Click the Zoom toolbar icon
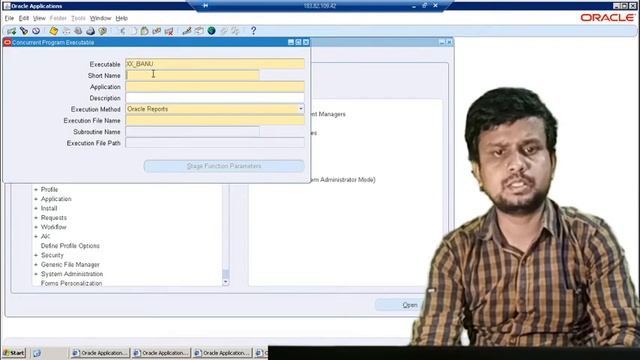The height and width of the screenshot is (360, 640). coord(199,31)
